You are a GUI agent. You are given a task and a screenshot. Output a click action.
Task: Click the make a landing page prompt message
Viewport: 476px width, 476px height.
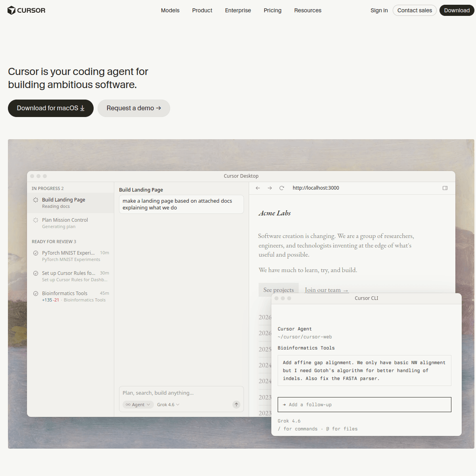[181, 204]
